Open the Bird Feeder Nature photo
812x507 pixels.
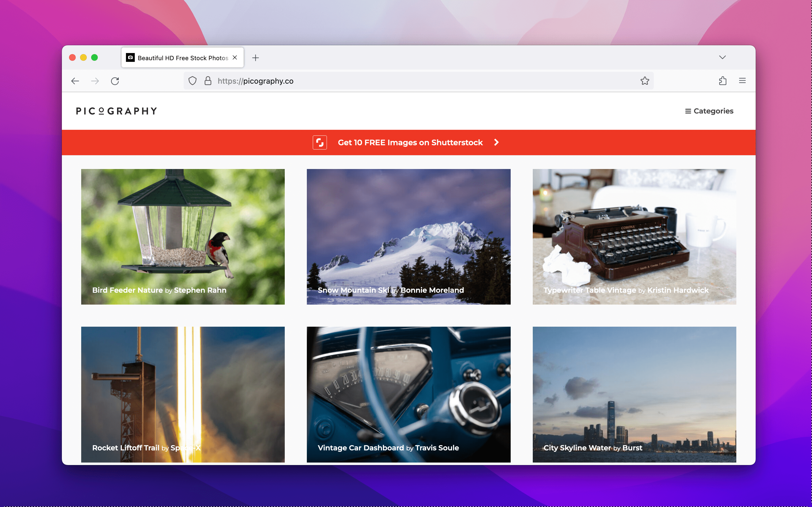point(183,236)
